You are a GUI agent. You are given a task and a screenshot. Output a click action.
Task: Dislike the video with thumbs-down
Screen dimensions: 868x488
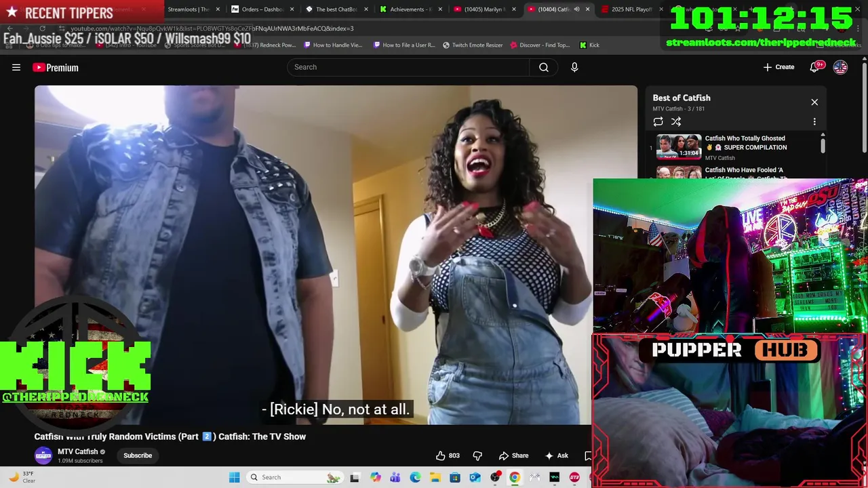click(x=477, y=455)
